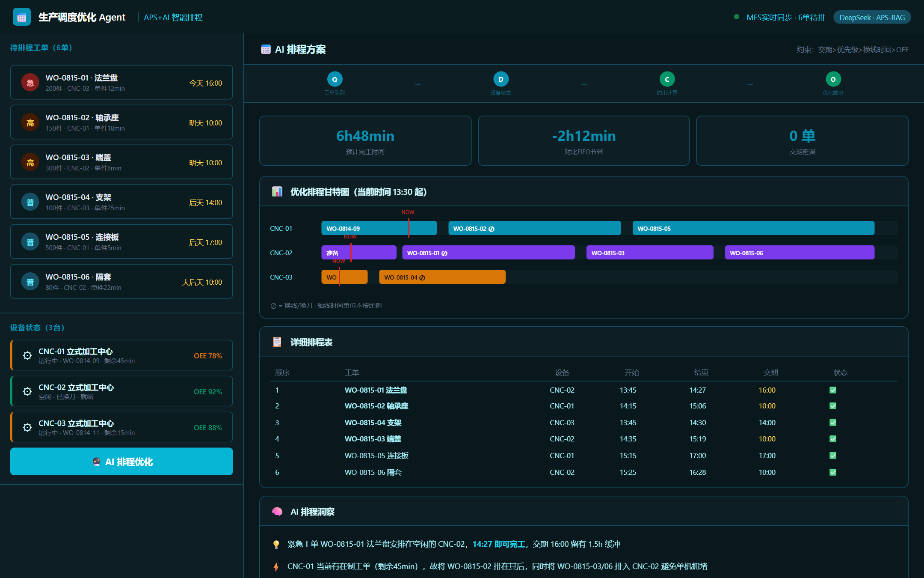Select the WO-0815-04 orange Gantt bar
This screenshot has height=578, width=924.
pos(442,277)
